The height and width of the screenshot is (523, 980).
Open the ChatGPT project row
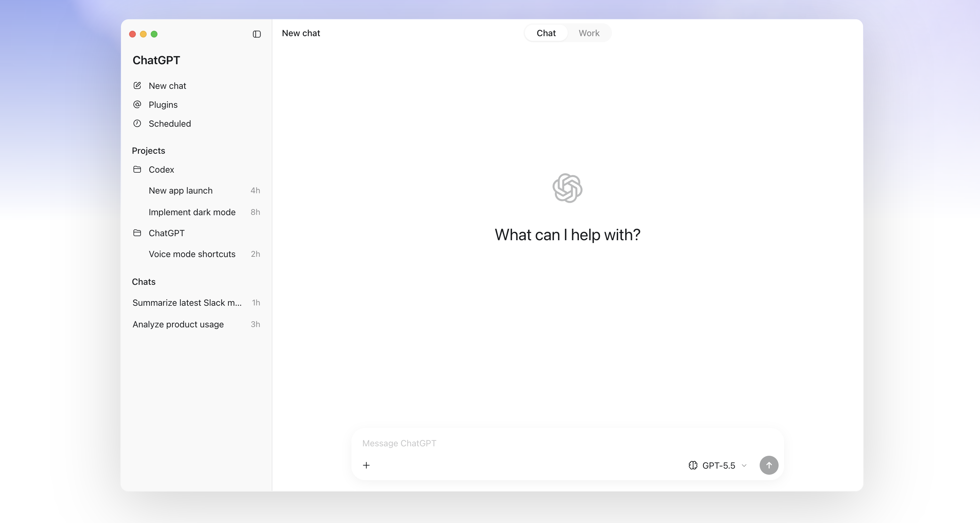pos(196,233)
